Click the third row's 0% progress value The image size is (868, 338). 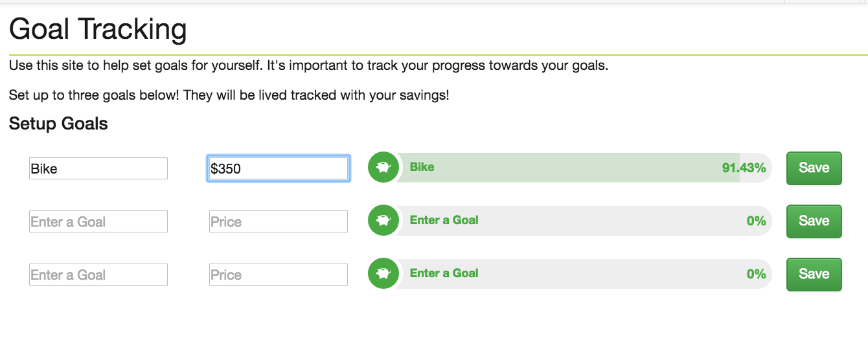click(x=756, y=274)
